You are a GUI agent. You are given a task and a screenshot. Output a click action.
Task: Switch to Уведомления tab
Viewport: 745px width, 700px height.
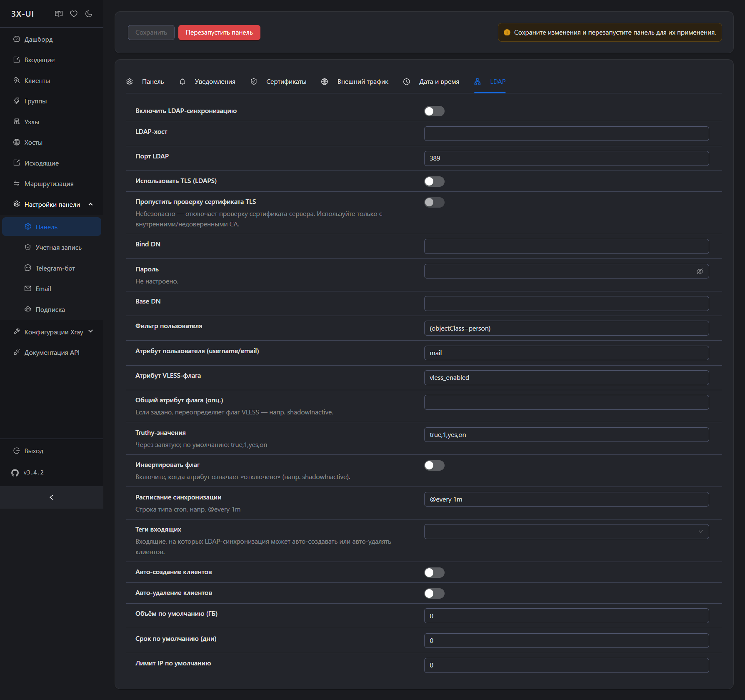(x=207, y=82)
